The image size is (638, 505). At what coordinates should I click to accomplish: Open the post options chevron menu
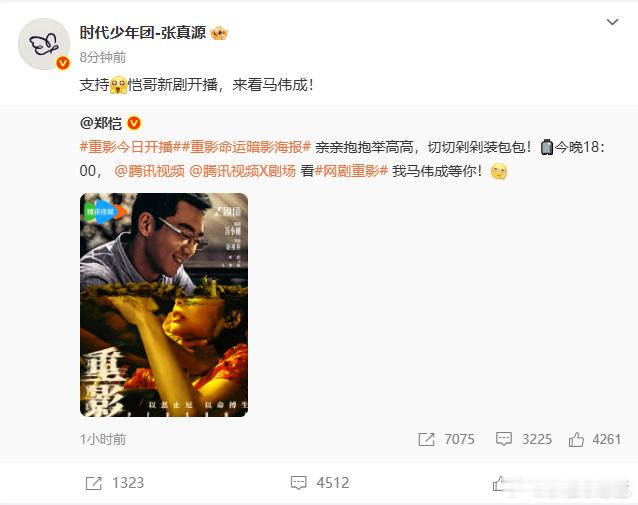pyautogui.click(x=612, y=22)
